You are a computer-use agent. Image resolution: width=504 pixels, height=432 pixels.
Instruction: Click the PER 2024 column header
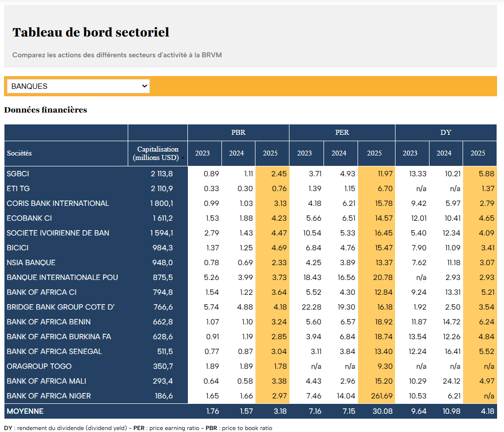click(339, 153)
